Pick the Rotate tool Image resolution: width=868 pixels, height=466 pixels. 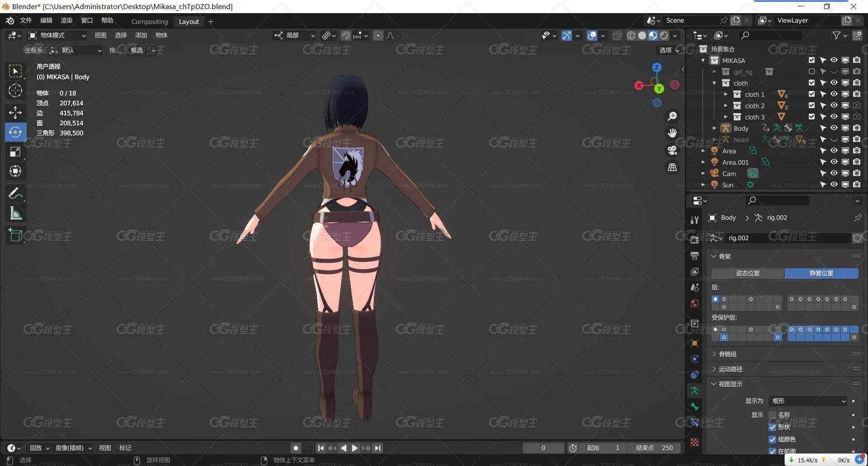coord(15,132)
